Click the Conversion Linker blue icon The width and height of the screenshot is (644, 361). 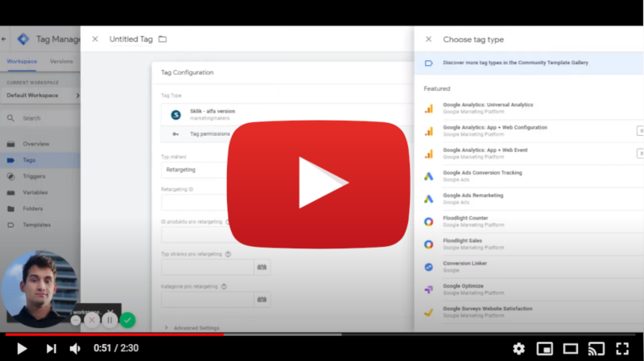click(x=428, y=267)
